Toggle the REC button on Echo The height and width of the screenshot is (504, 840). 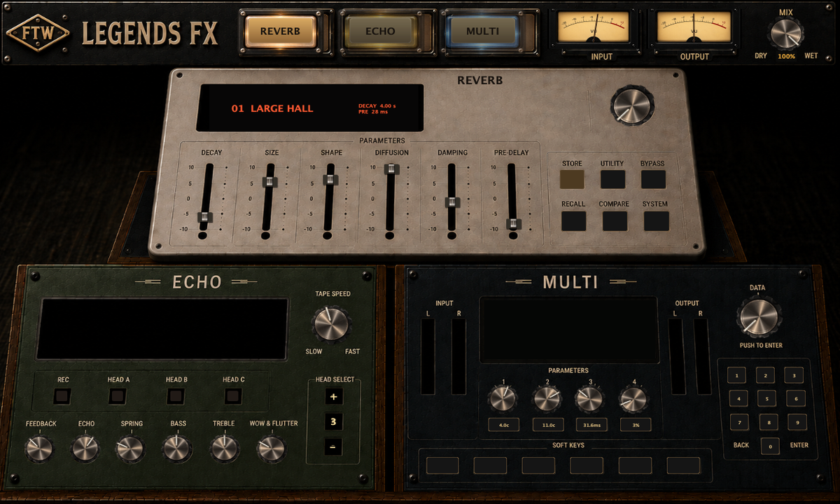[x=63, y=397]
